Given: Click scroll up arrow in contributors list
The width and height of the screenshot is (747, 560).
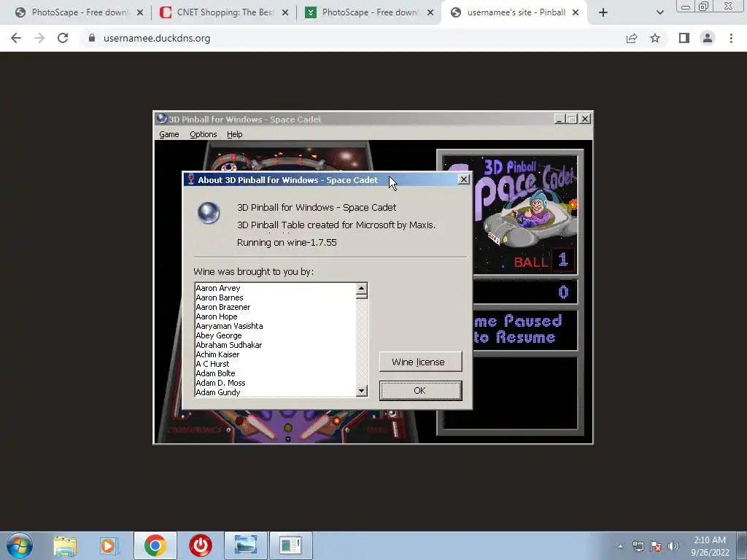Looking at the screenshot, I should pos(362,289).
